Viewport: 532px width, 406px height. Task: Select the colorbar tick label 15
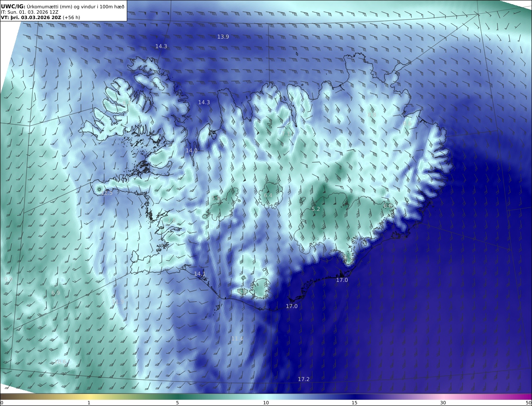(355, 403)
